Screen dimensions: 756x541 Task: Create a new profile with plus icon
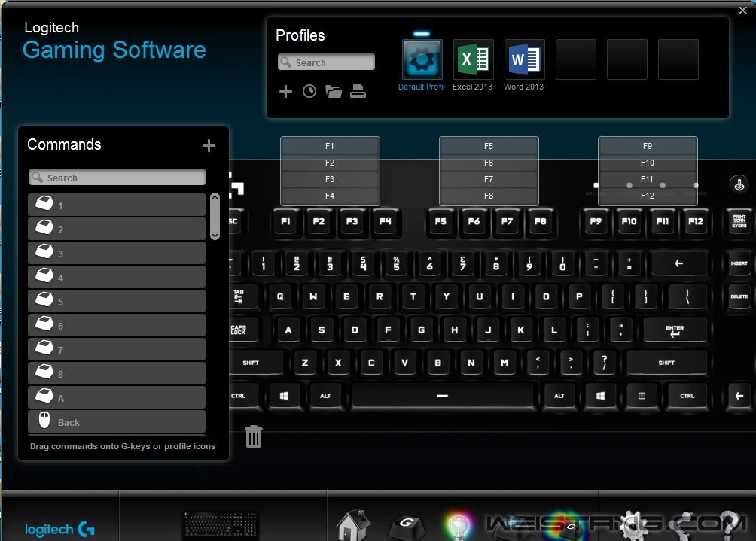(x=285, y=91)
